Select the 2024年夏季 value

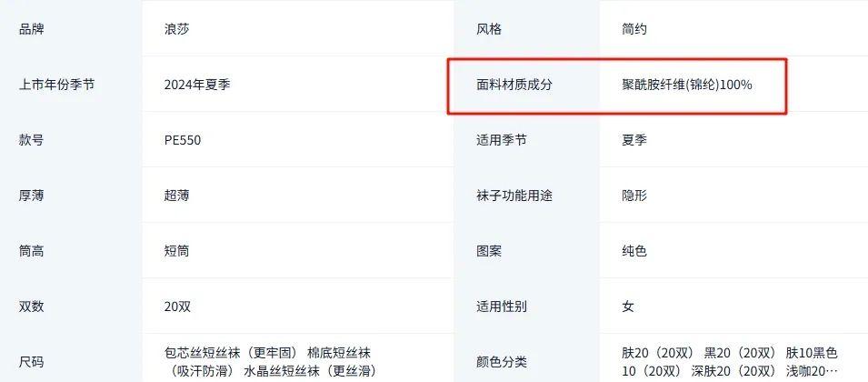(x=197, y=85)
